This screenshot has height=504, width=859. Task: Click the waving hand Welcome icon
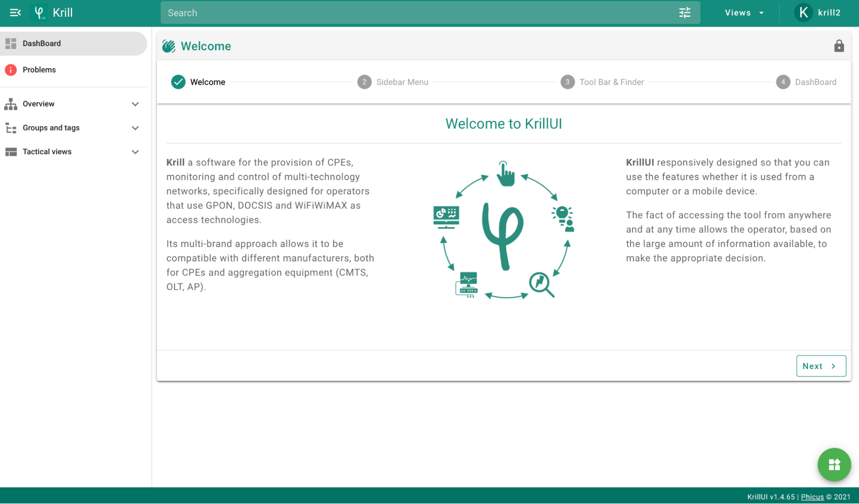click(x=169, y=46)
